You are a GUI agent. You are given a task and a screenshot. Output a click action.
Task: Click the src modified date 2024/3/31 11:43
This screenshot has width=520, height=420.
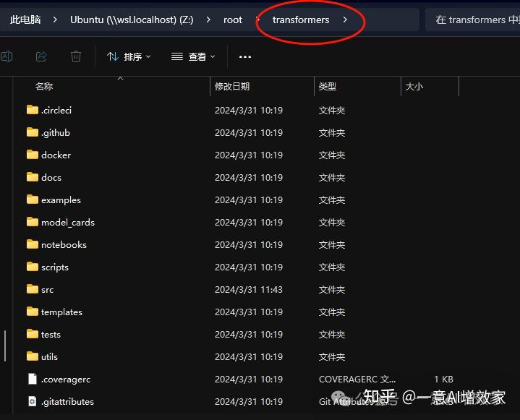coord(249,290)
